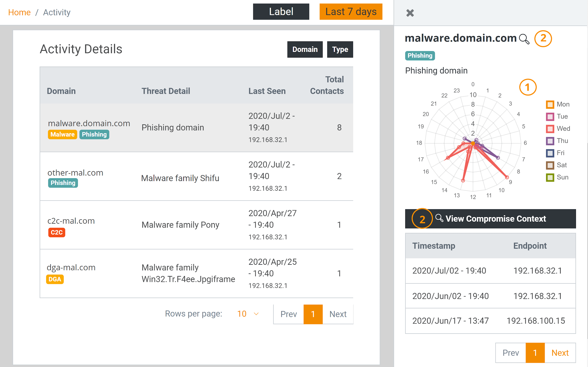Click the chevron next to rows count
This screenshot has width=588, height=367.
[256, 314]
